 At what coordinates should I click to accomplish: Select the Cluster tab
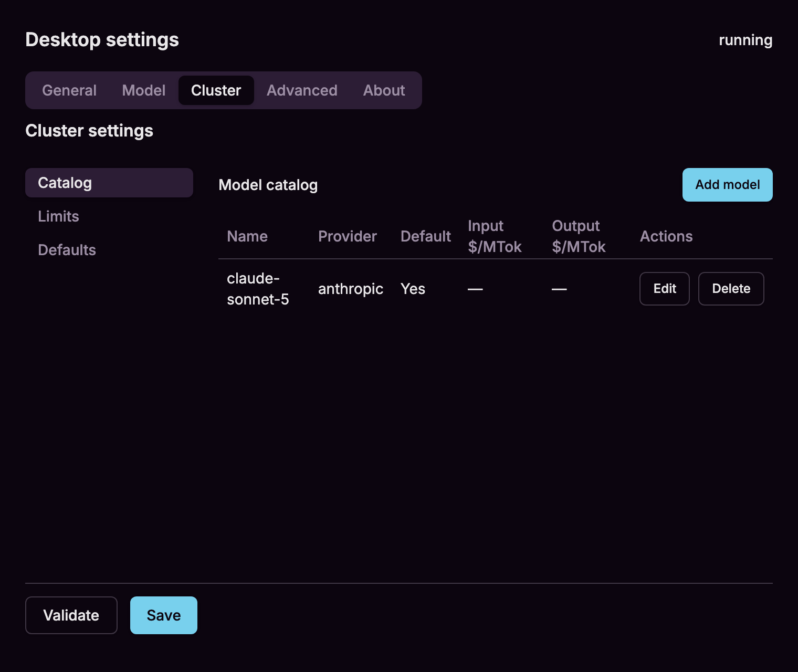pyautogui.click(x=216, y=90)
